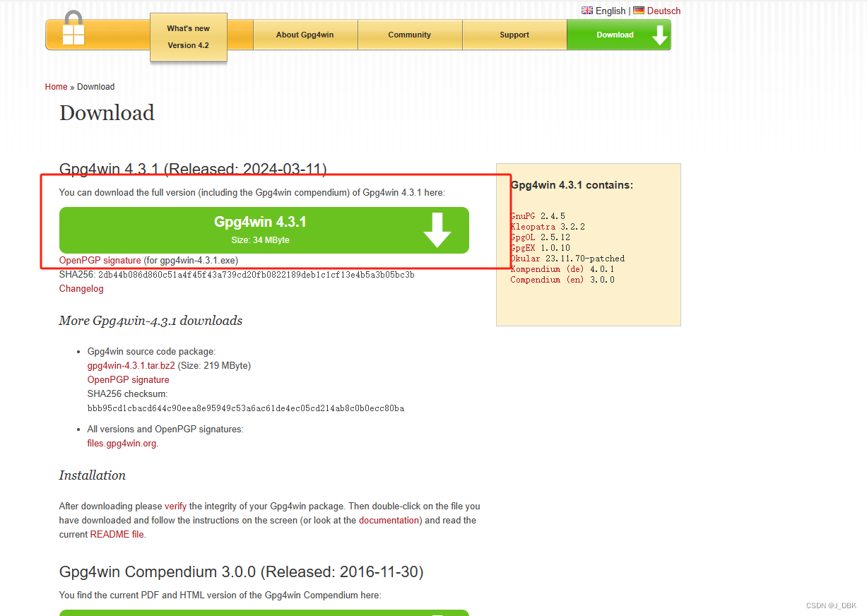The height and width of the screenshot is (616, 867).
Task: Switch language to Deutsch
Action: coord(663,11)
